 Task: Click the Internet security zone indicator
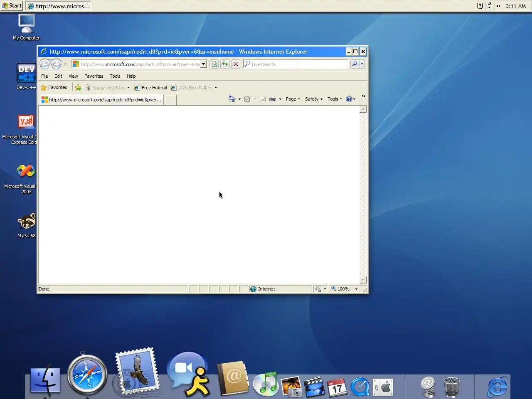281,289
